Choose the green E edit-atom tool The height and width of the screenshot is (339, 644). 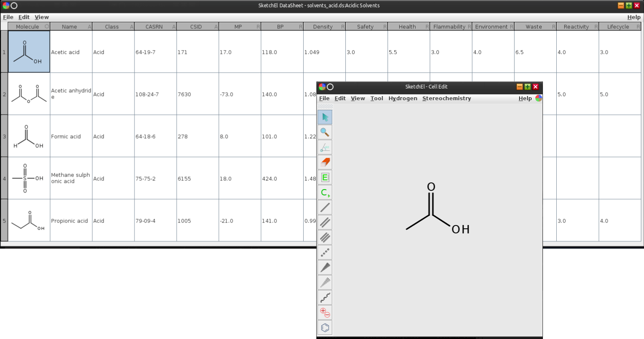[x=325, y=177]
